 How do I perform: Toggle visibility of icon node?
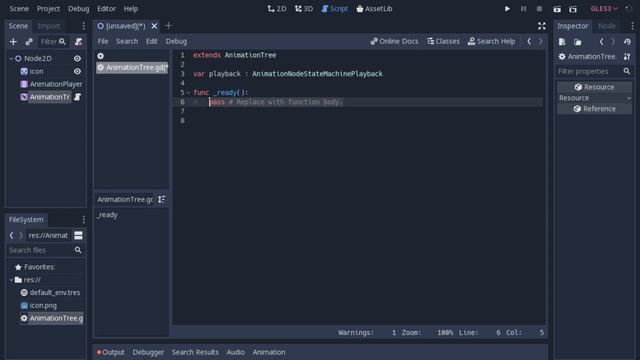[77, 71]
